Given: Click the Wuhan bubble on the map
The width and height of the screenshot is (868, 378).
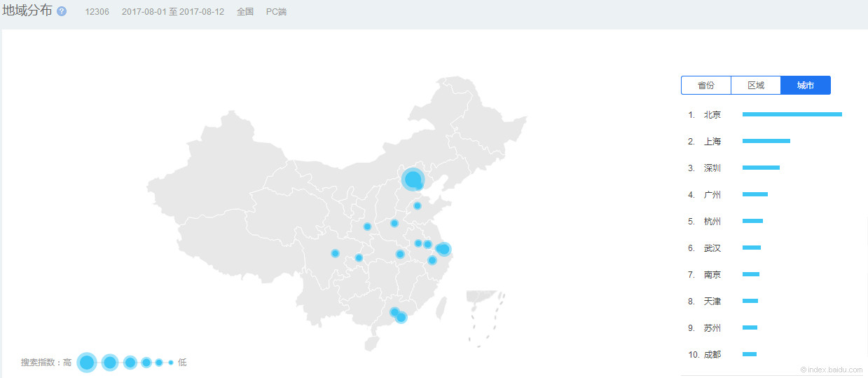Looking at the screenshot, I should [400, 254].
